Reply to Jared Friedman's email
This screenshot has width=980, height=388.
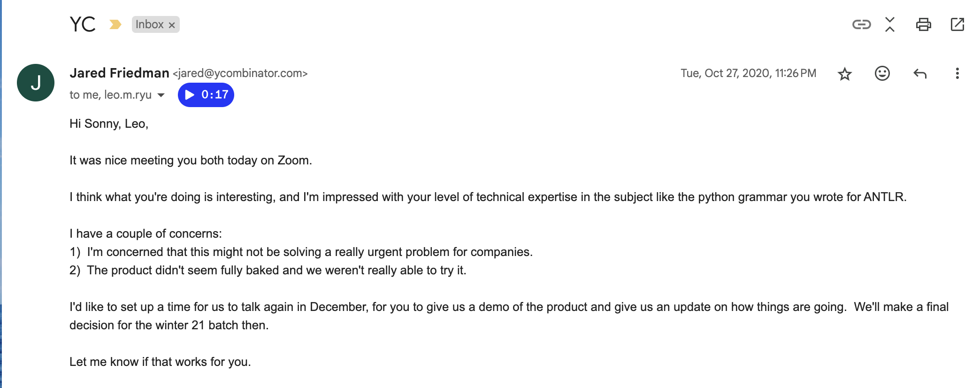pyautogui.click(x=920, y=74)
